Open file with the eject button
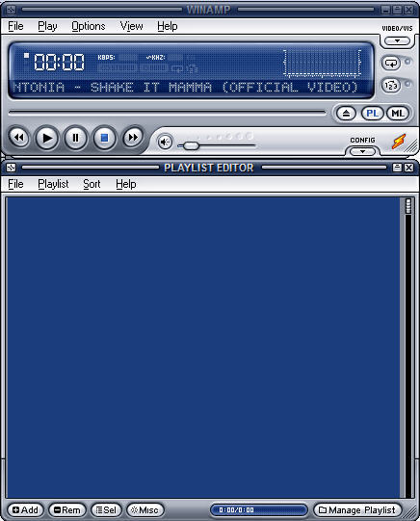This screenshot has height=521, width=420. [x=346, y=114]
